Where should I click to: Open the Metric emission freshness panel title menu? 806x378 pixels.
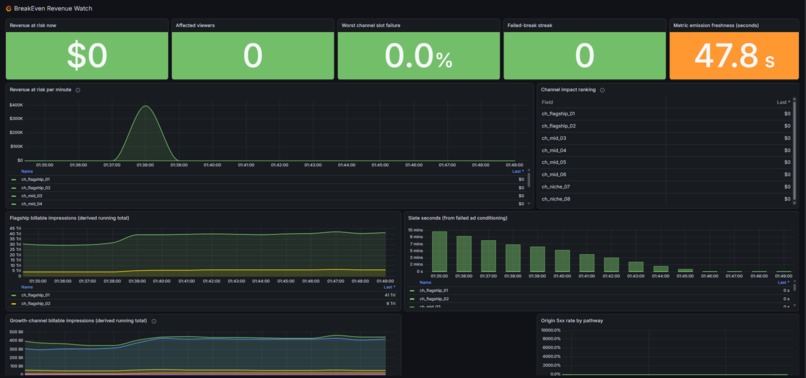[x=716, y=25]
